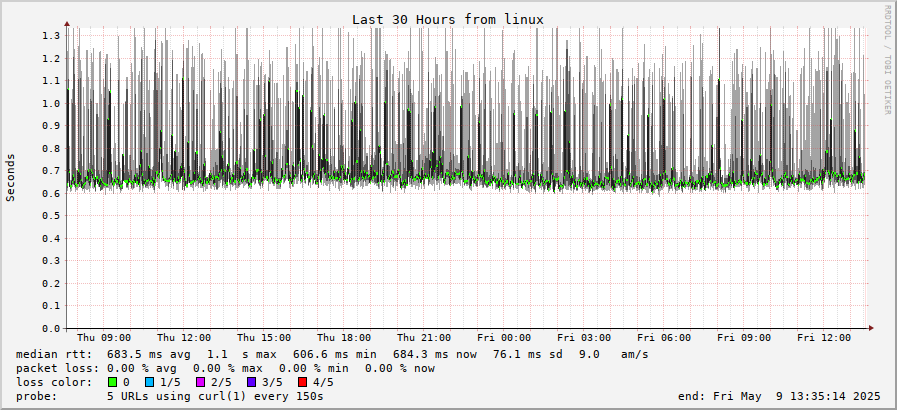Viewport: 897px width, 410px height.
Task: Click the 1.3 y-axis value
Action: point(51,35)
